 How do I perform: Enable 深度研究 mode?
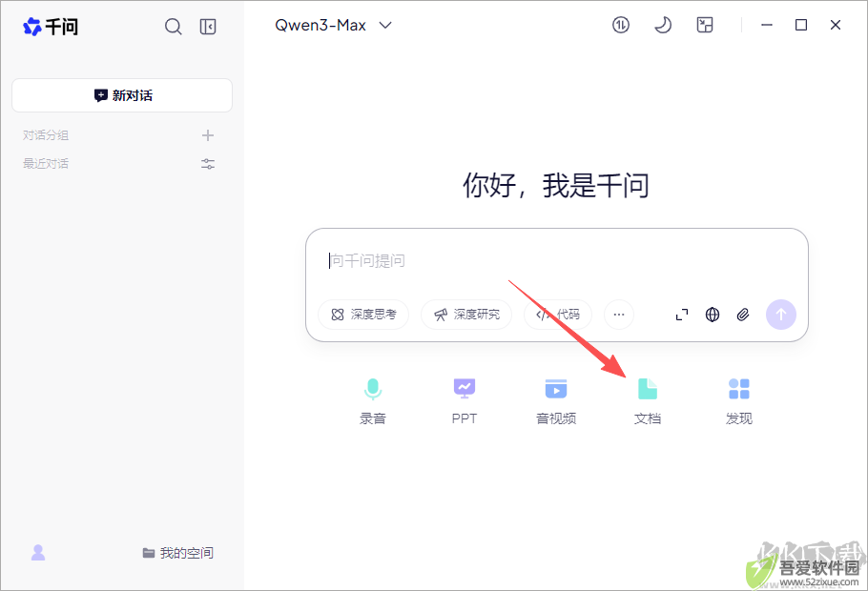coord(466,315)
